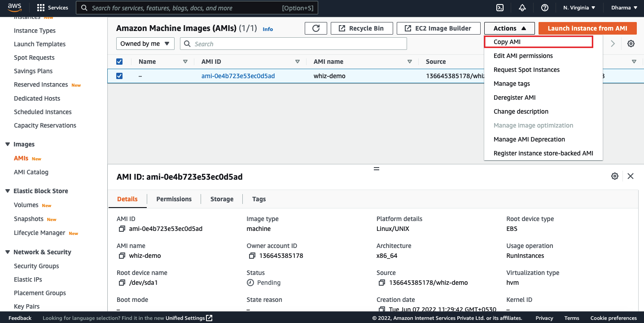Collapse the Network & Security section

point(7,252)
